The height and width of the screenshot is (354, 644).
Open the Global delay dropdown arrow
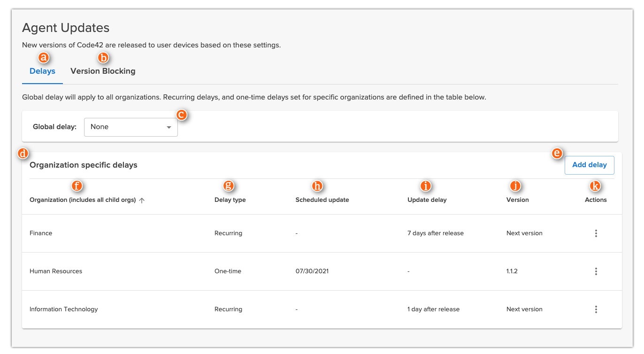169,127
